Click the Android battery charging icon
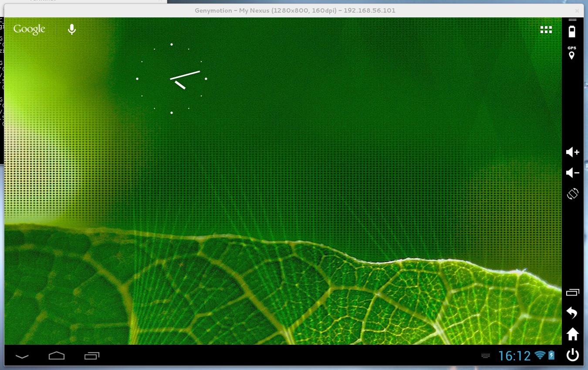The height and width of the screenshot is (370, 588). pyautogui.click(x=551, y=355)
